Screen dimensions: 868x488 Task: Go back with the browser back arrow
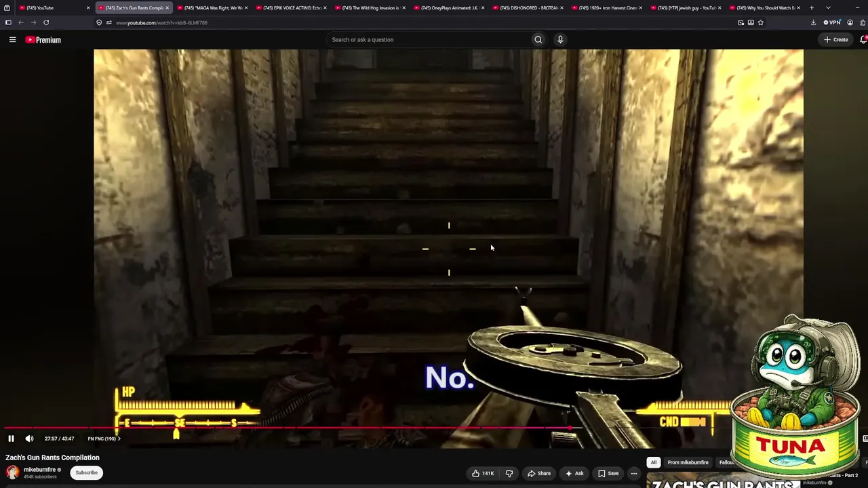pyautogui.click(x=21, y=22)
